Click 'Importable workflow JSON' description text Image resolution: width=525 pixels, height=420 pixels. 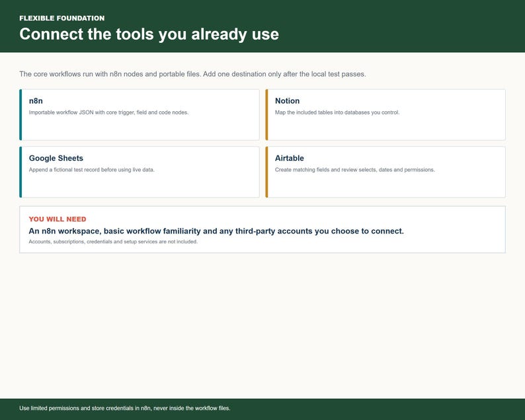(109, 112)
